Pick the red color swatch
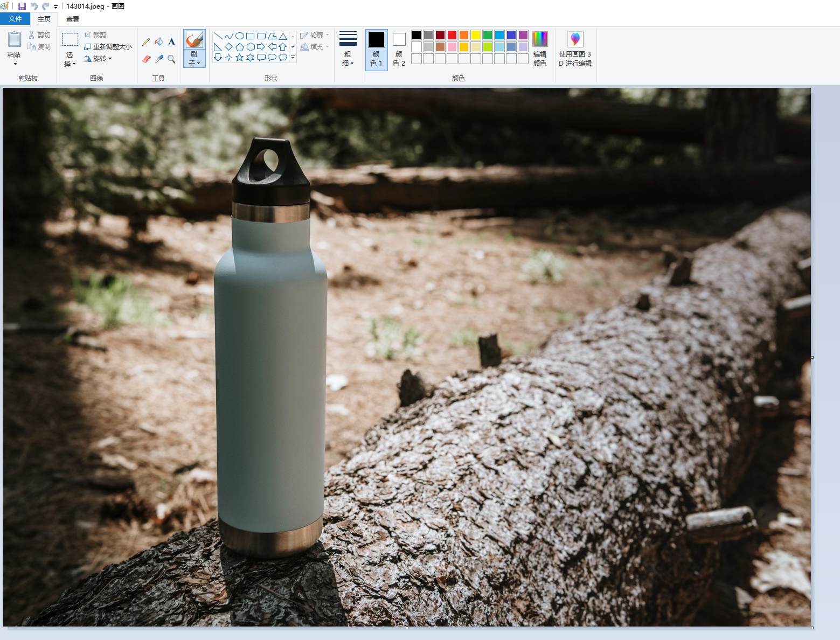Viewport: 840px width, 640px height. point(452,35)
